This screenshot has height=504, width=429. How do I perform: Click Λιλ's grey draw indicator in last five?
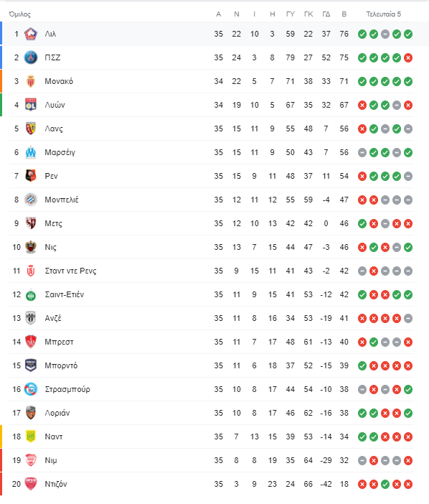[x=385, y=34]
